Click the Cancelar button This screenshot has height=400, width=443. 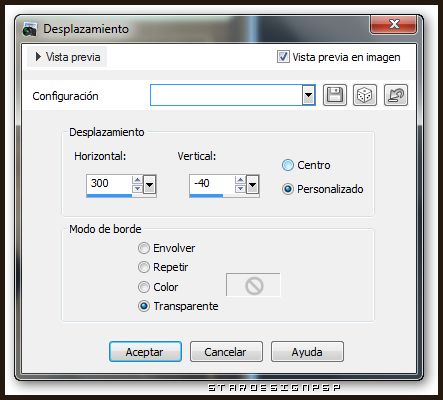point(226,352)
